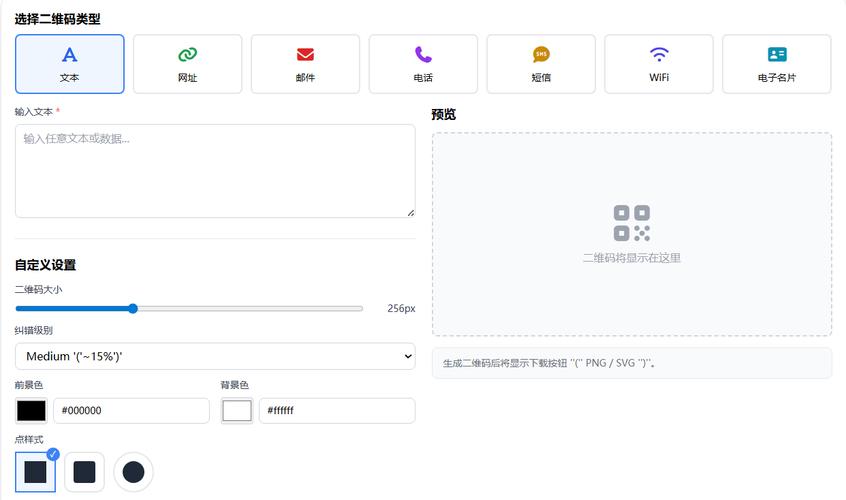Image resolution: width=846 pixels, height=500 pixels.
Task: Open the black foreground color swatch
Action: (x=31, y=411)
